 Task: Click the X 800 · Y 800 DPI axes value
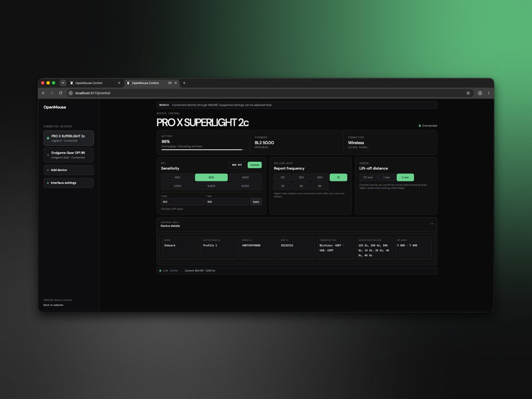pos(407,245)
